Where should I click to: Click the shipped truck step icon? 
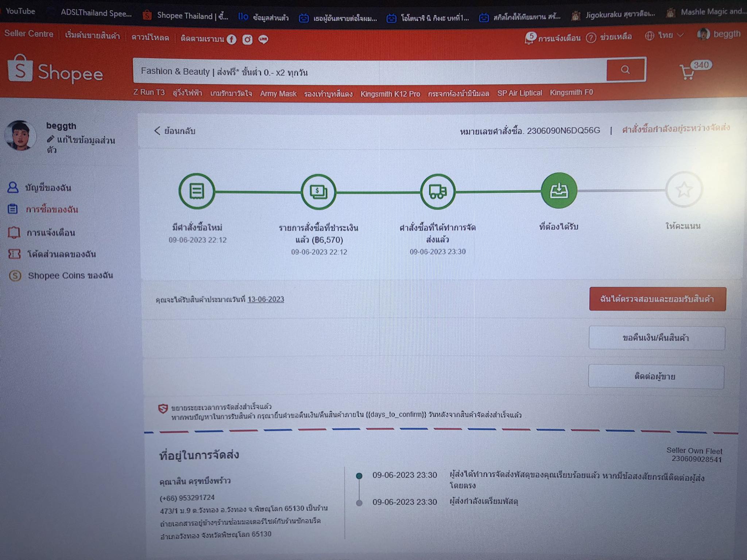click(x=438, y=191)
